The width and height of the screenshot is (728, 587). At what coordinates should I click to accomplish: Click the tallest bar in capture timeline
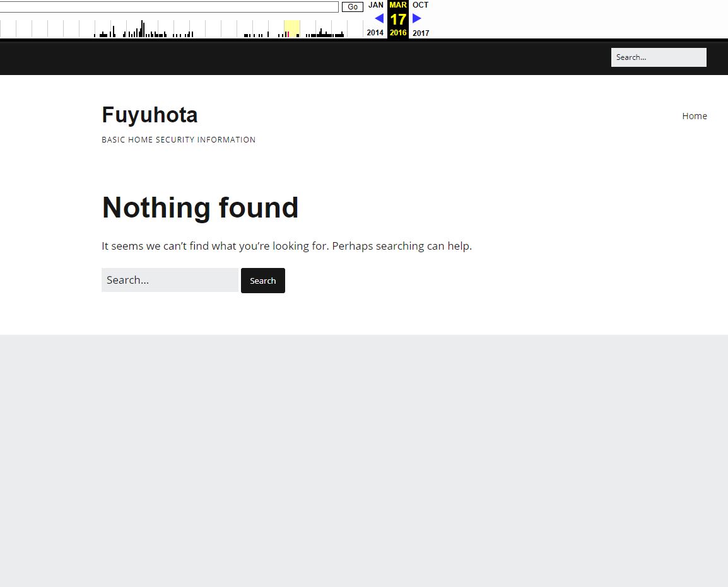pyautogui.click(x=142, y=28)
